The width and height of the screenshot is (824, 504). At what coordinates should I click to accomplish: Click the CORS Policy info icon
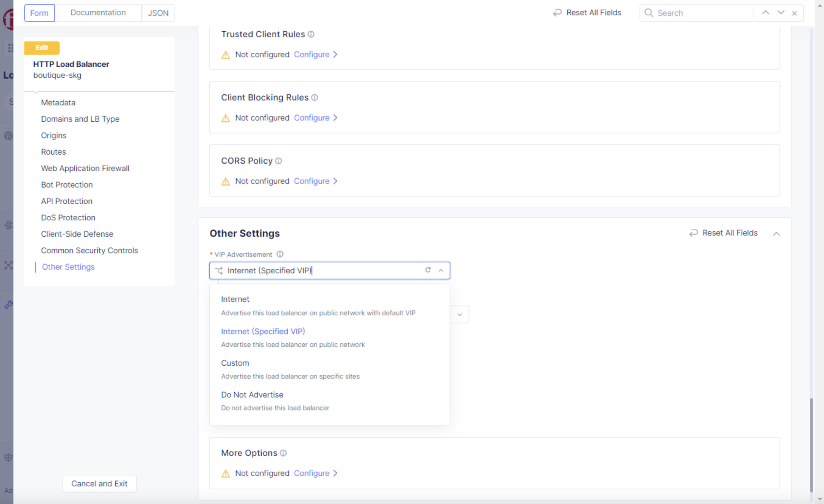click(278, 161)
